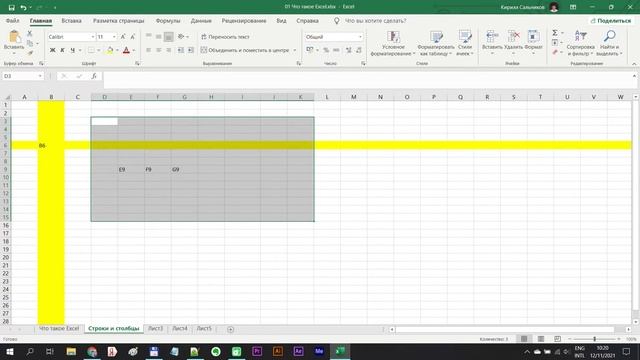
Task: Click the Fill down icon in Editing group
Action: point(555,42)
